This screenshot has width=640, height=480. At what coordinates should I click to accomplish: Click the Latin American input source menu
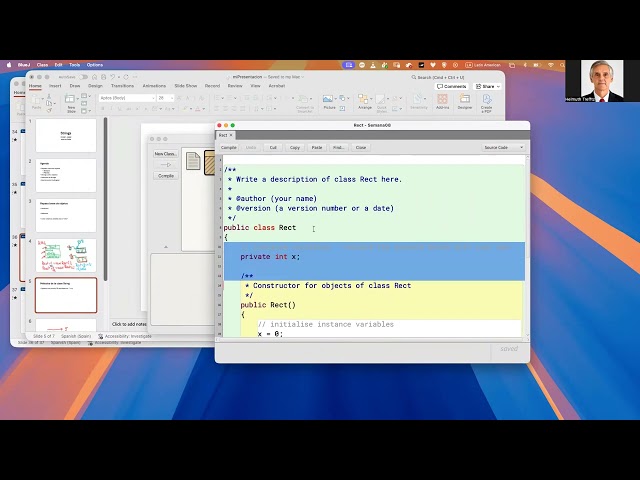pyautogui.click(x=483, y=65)
